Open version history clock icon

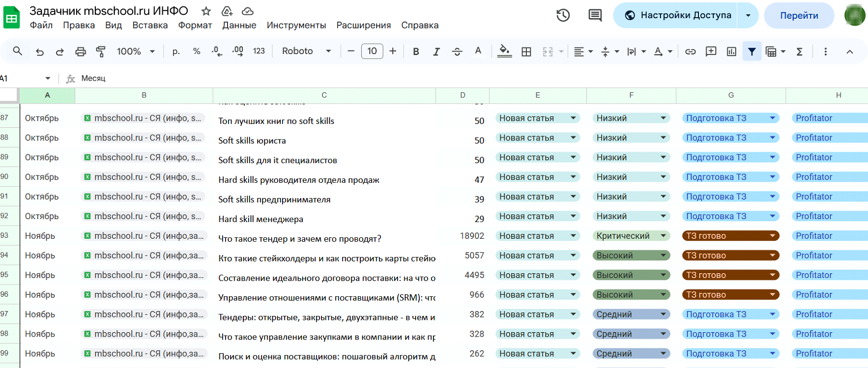coord(563,15)
